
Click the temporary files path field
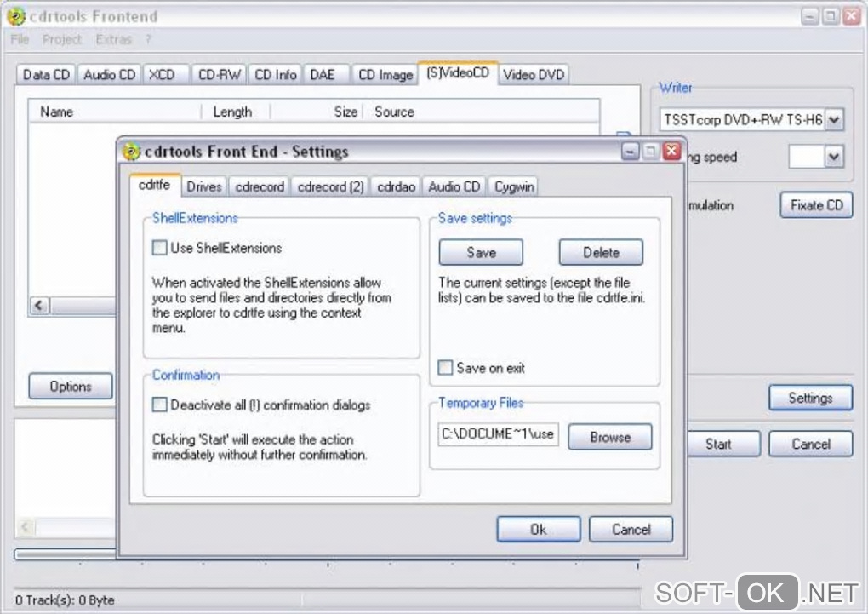pyautogui.click(x=498, y=434)
